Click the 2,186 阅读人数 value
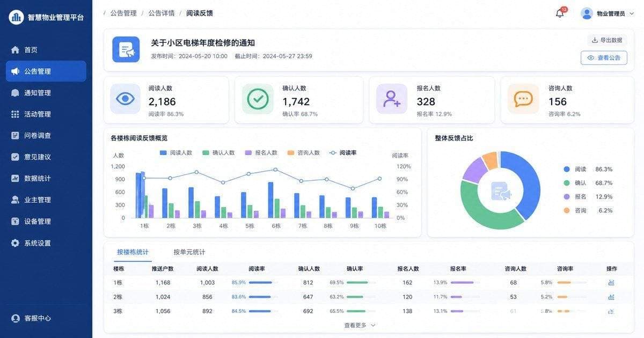This screenshot has height=338, width=644. click(162, 101)
